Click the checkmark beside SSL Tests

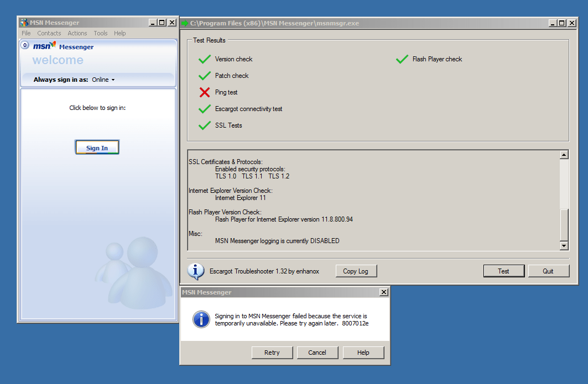click(x=204, y=125)
